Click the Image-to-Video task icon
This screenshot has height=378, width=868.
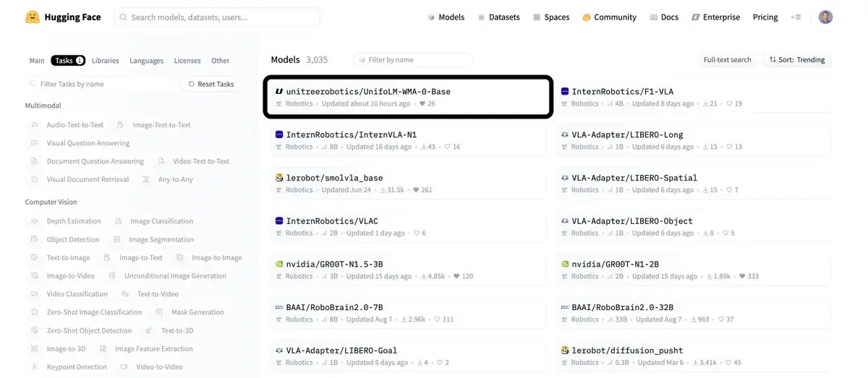click(x=34, y=275)
